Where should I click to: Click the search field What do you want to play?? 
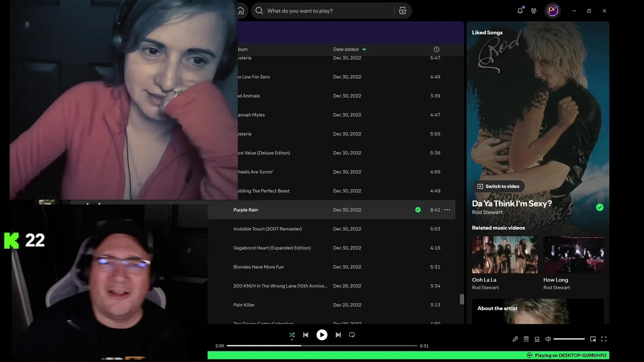pyautogui.click(x=330, y=11)
